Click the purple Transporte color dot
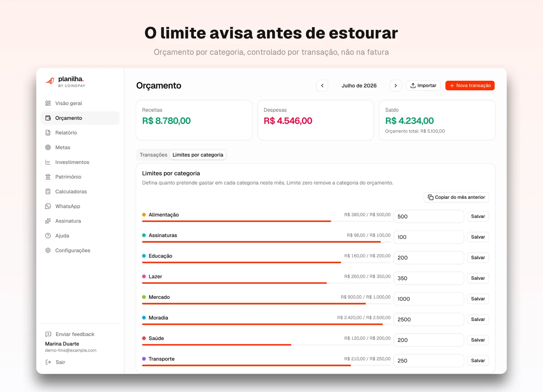543x392 pixels. tap(144, 359)
